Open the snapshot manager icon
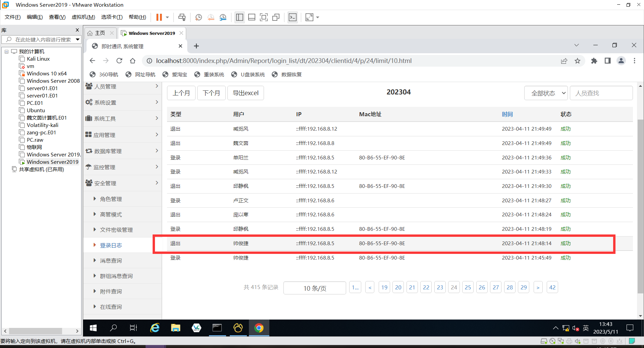The height and width of the screenshot is (348, 644). tap(223, 17)
